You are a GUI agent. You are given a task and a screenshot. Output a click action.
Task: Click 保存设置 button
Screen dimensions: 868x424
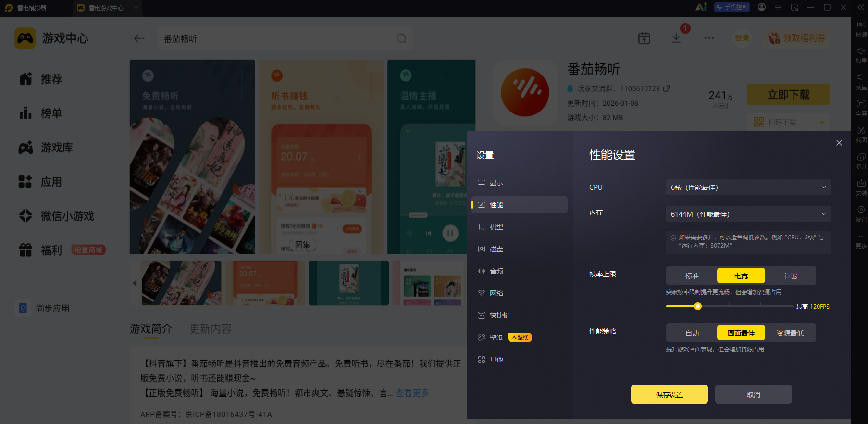point(670,394)
